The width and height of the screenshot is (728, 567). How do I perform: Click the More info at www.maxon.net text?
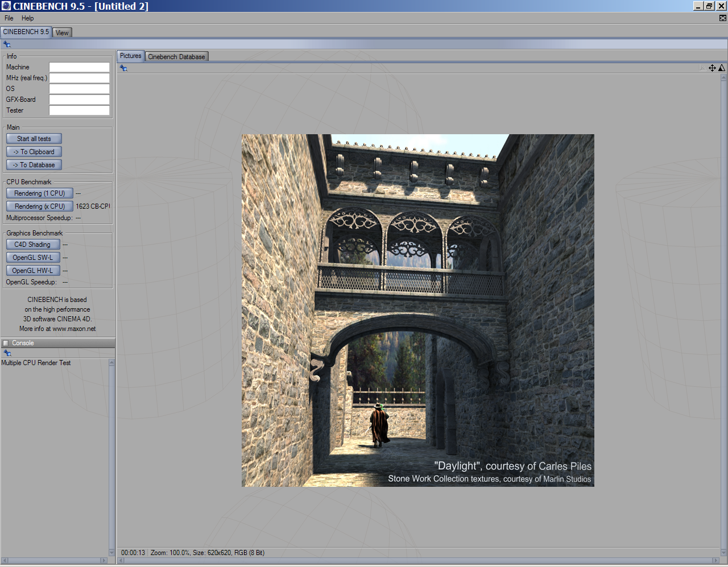(x=57, y=329)
